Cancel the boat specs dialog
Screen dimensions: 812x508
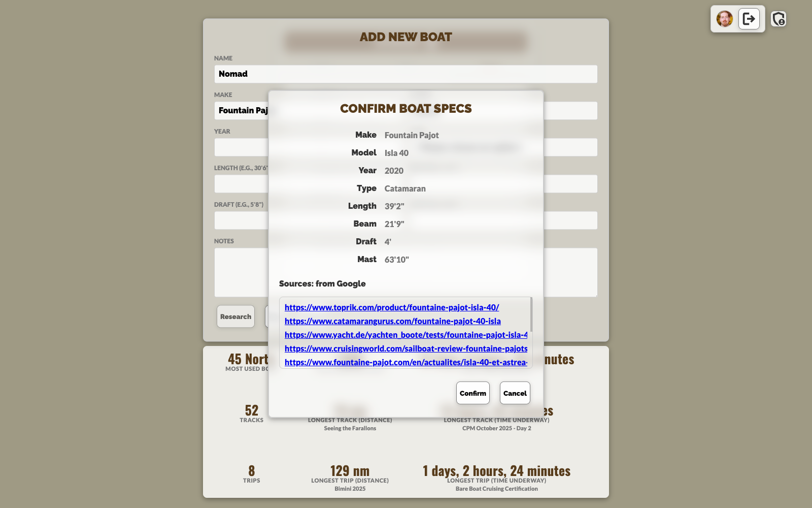tap(515, 393)
